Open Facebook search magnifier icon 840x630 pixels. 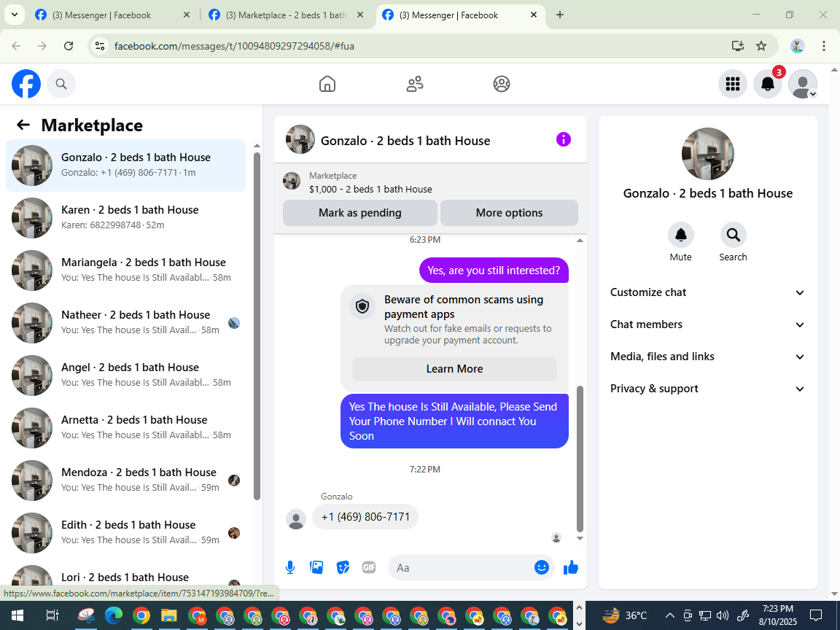click(x=61, y=84)
